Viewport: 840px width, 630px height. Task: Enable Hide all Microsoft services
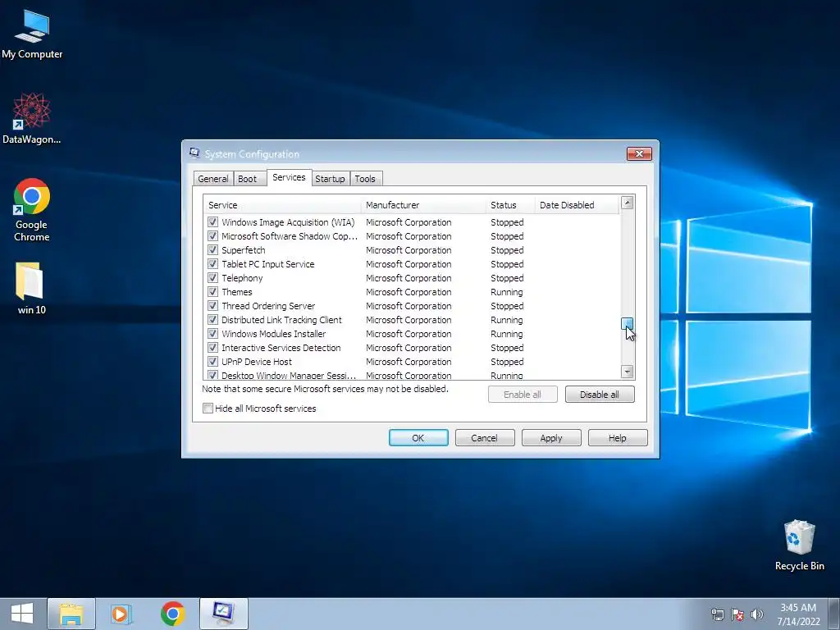[208, 409]
